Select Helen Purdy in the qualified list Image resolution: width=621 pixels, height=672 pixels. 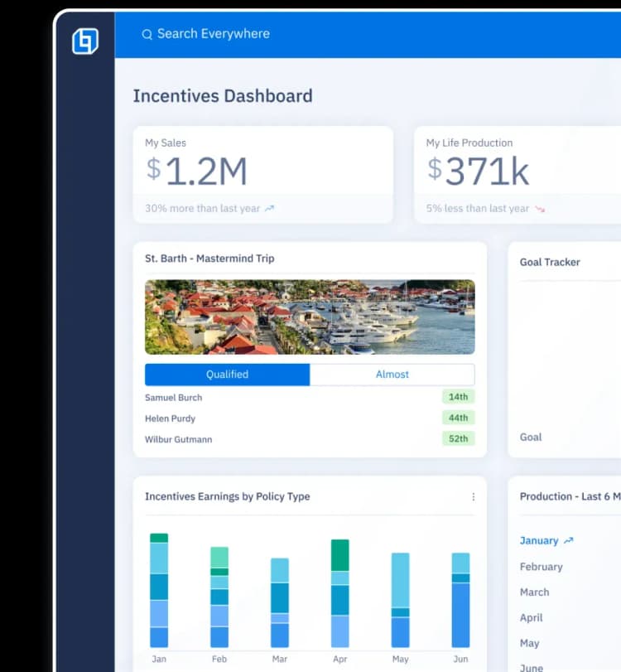coord(170,418)
